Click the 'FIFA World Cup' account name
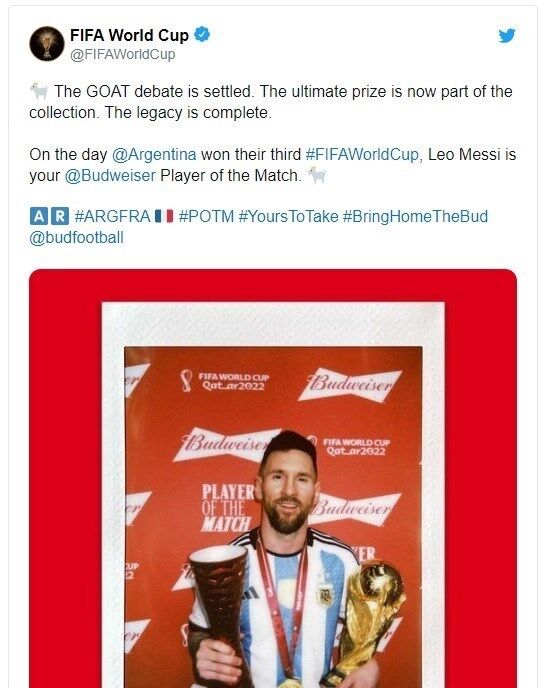This screenshot has width=541, height=688. click(x=129, y=35)
